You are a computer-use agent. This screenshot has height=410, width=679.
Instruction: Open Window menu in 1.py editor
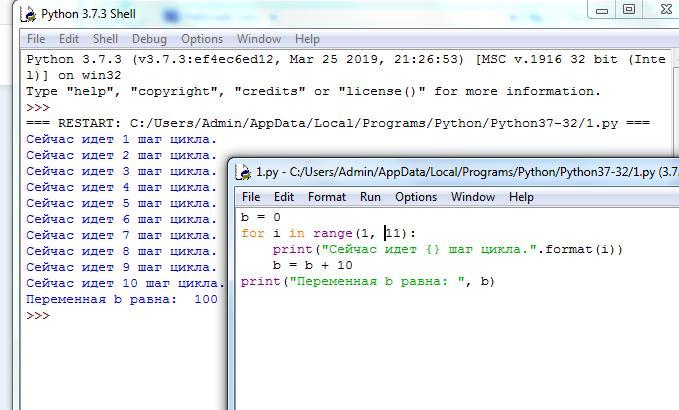pyautogui.click(x=473, y=197)
